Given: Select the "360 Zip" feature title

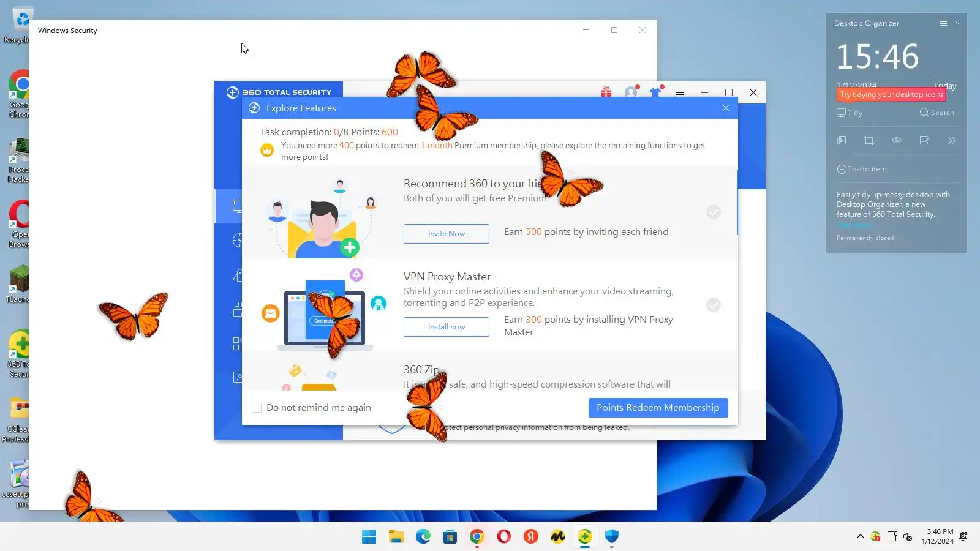Looking at the screenshot, I should coord(421,370).
